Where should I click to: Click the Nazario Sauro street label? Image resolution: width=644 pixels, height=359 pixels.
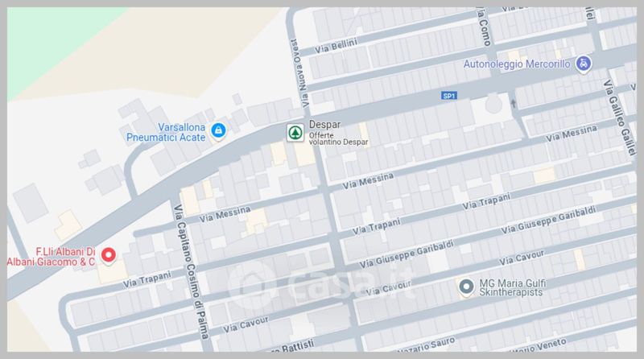[x=427, y=345]
